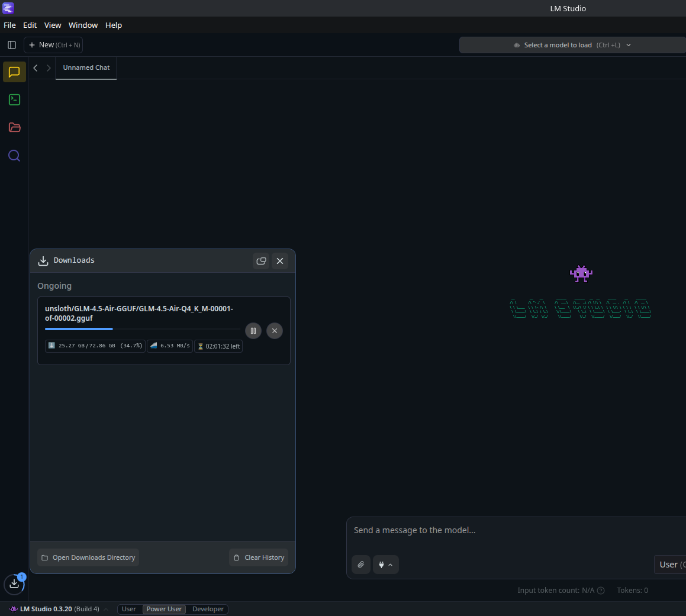Click Clear History button
The image size is (686, 616).
point(259,557)
